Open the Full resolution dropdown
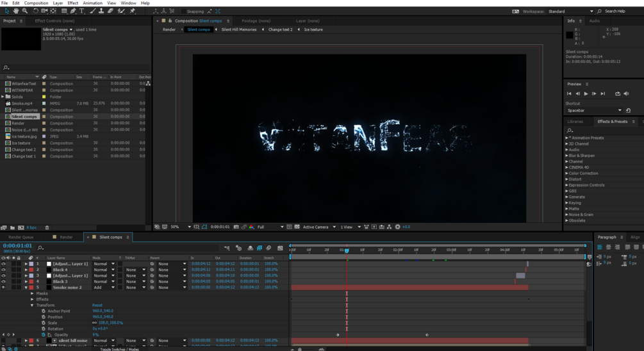 (270, 227)
